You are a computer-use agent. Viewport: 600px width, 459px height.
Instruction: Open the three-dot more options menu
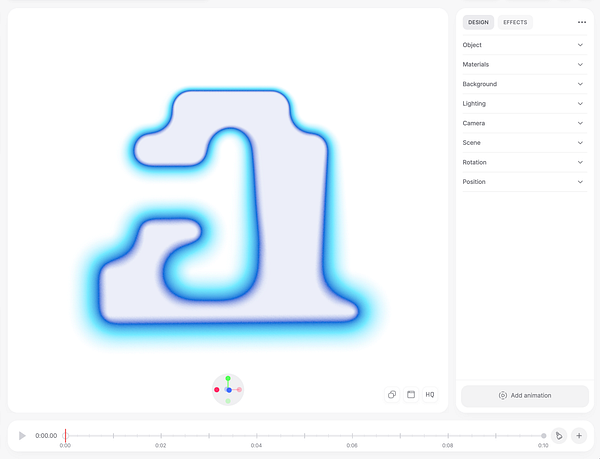pos(582,22)
